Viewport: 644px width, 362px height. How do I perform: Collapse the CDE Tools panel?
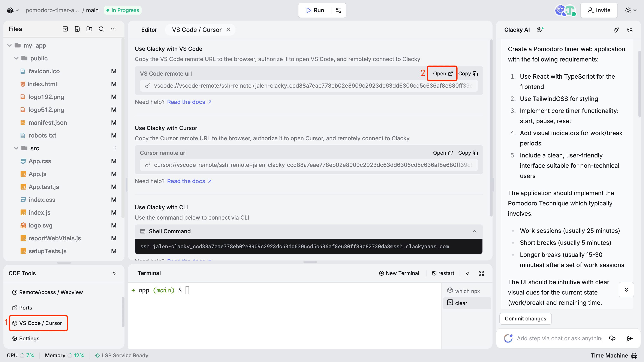coord(114,273)
